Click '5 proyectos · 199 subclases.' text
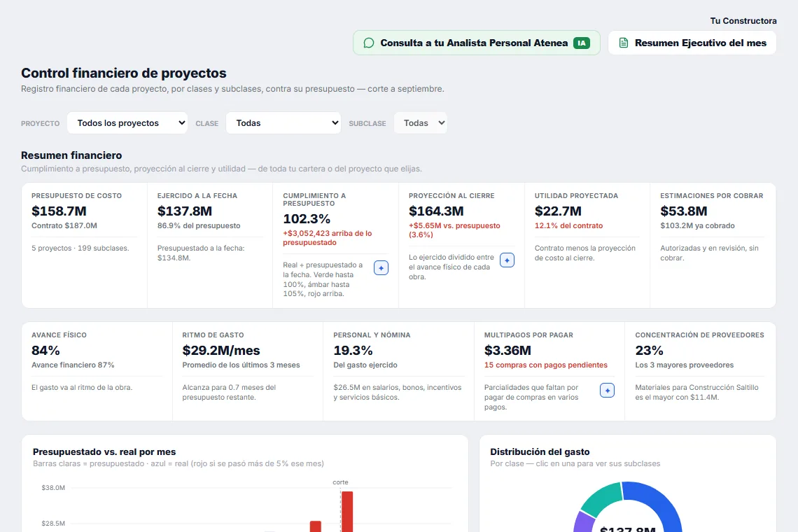 click(x=80, y=248)
